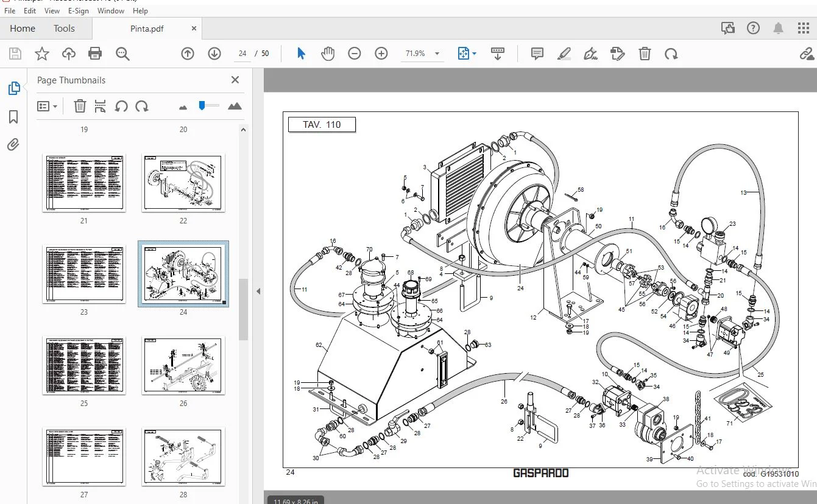Select page 28 thumbnail
This screenshot has height=504, width=817.
pyautogui.click(x=183, y=457)
